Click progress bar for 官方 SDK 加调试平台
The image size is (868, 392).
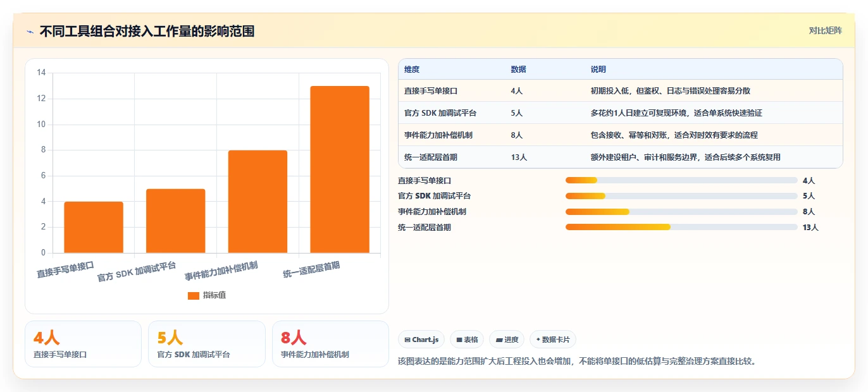[x=681, y=196]
